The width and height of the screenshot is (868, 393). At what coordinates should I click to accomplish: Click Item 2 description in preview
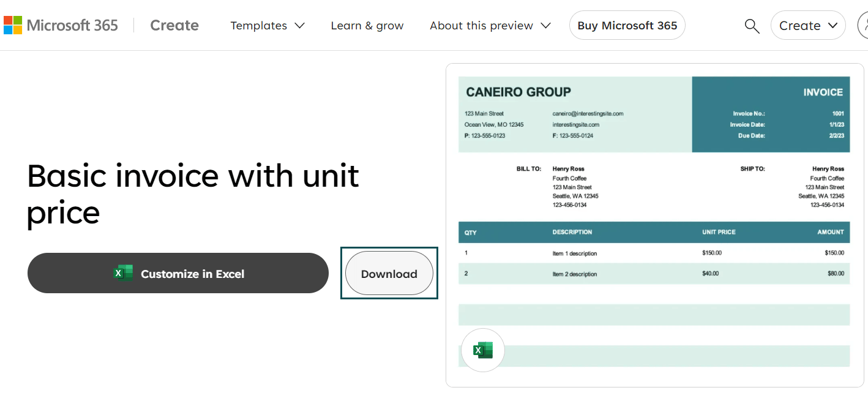point(575,274)
